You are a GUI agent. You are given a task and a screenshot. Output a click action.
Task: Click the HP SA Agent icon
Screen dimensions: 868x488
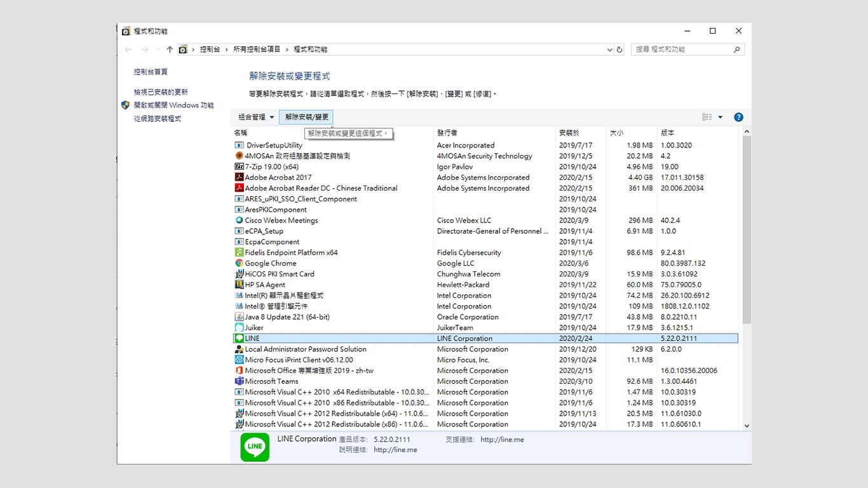pyautogui.click(x=240, y=285)
